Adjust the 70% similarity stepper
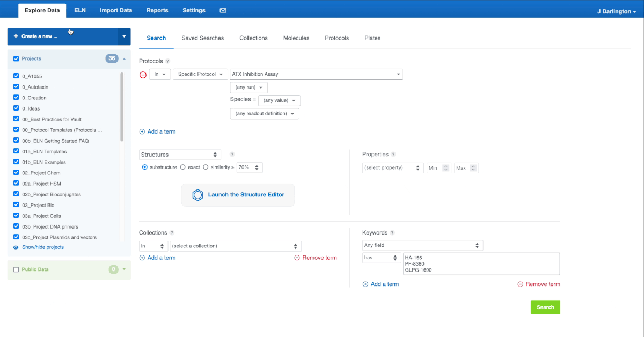Image resolution: width=644 pixels, height=337 pixels. point(256,167)
